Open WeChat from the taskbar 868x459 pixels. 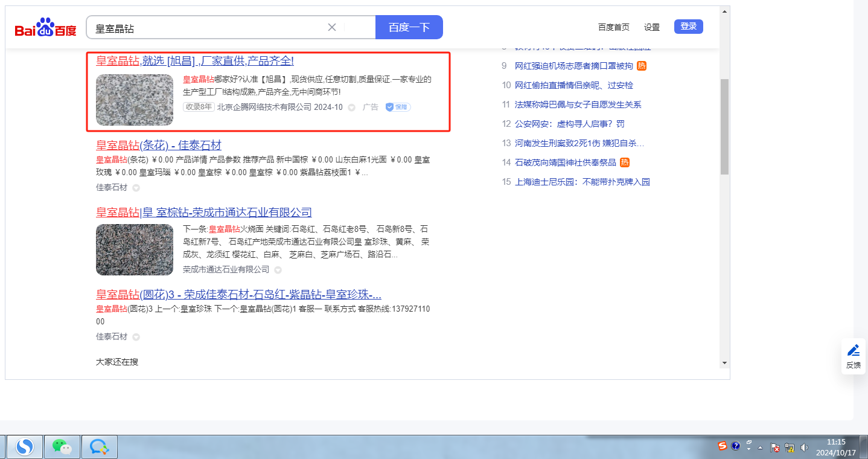point(62,446)
